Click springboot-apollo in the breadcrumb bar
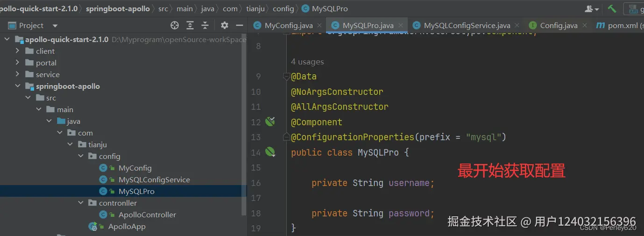 pos(118,8)
